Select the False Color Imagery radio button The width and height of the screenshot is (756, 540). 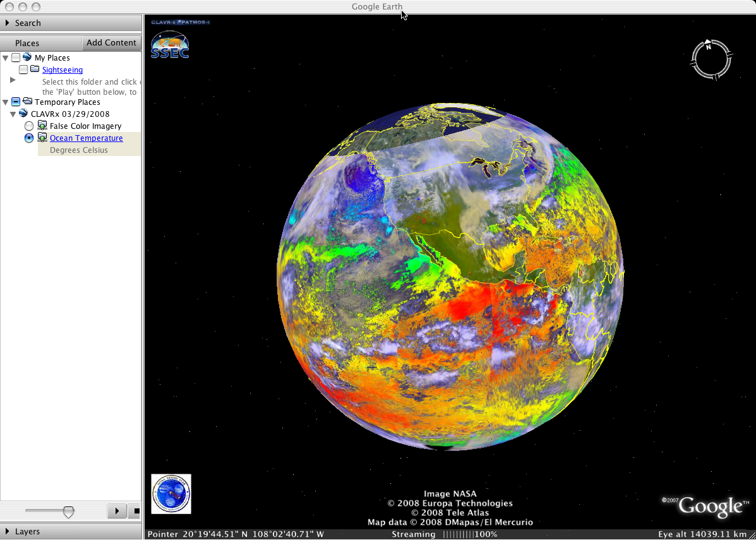click(x=29, y=126)
